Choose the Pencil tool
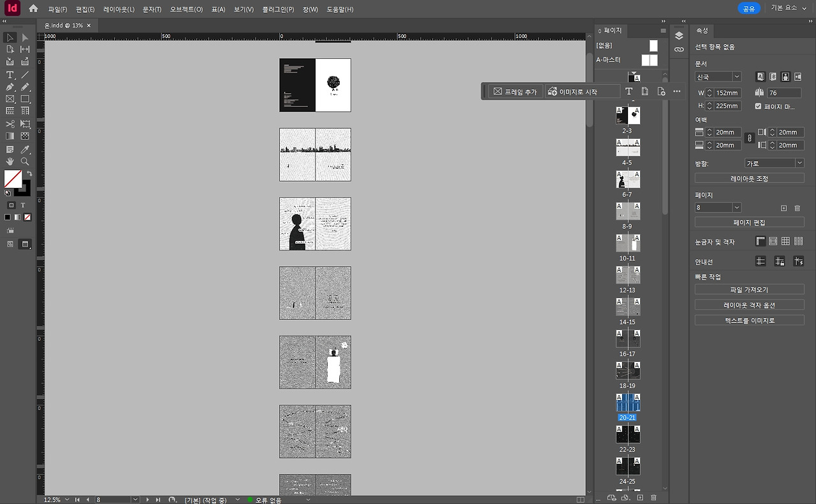 25,87
